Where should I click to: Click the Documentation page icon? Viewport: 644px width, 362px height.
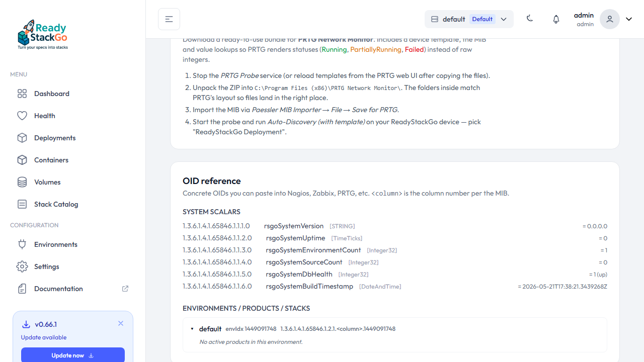pos(22,289)
